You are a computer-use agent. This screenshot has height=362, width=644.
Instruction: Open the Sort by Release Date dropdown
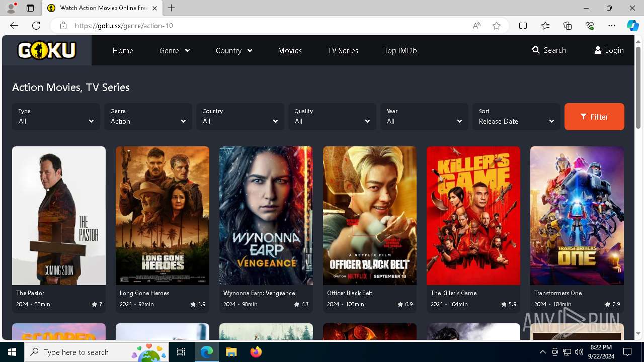(x=516, y=117)
